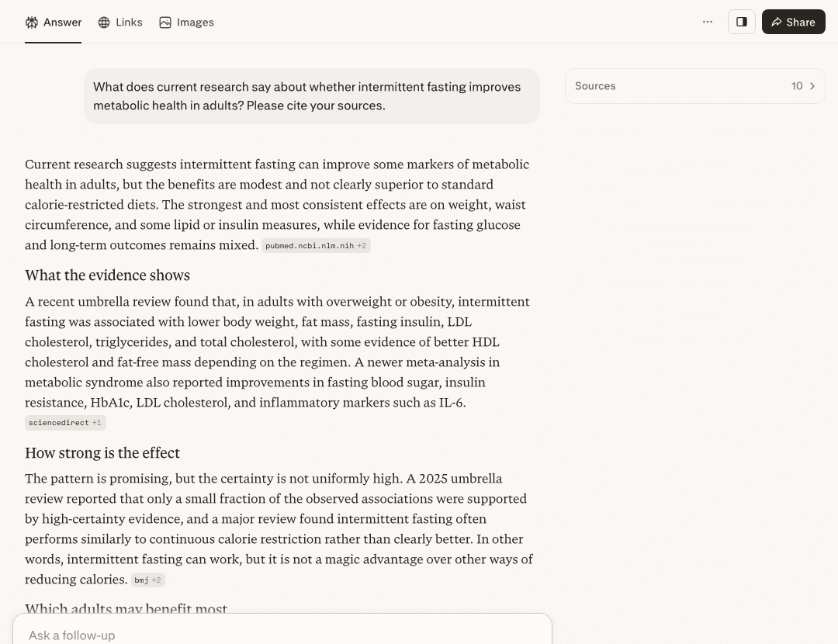
Task: Click the picture icon for Images
Action: tap(165, 23)
